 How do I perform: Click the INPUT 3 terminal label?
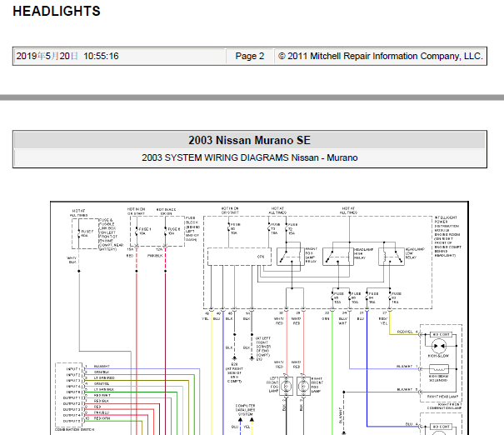[73, 381]
